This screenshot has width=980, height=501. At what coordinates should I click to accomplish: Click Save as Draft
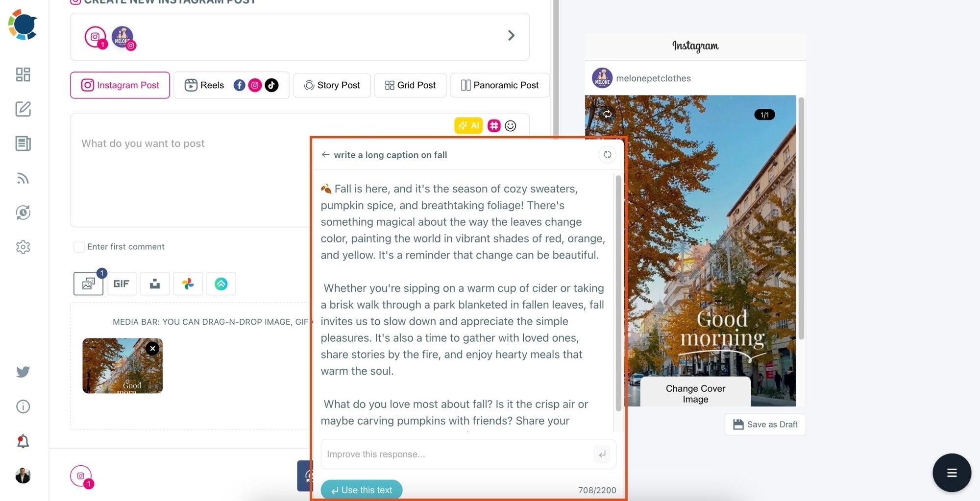point(765,425)
